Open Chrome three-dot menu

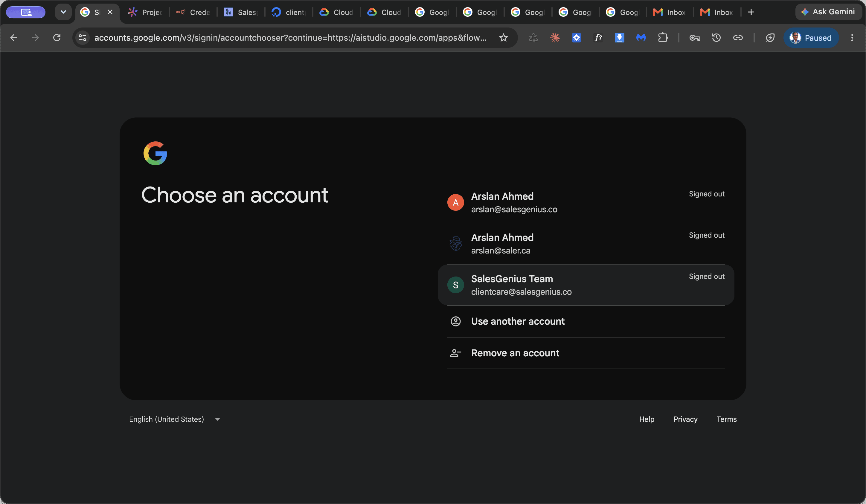(852, 38)
